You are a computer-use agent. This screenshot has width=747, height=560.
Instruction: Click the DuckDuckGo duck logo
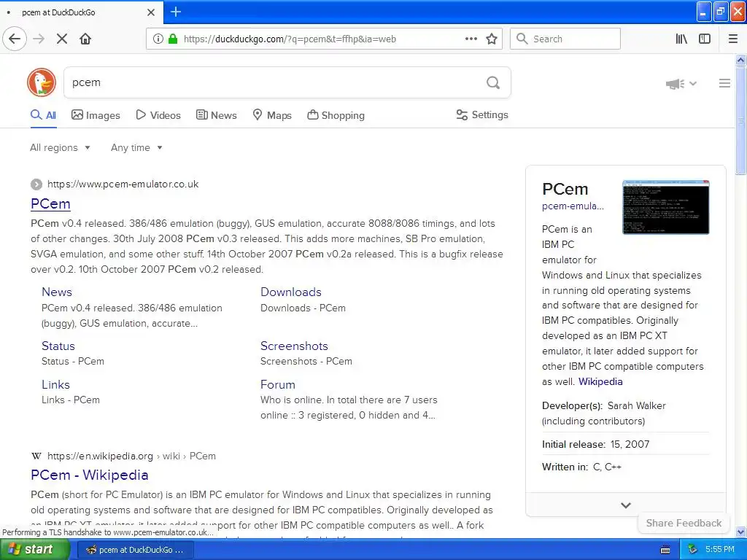click(x=42, y=82)
